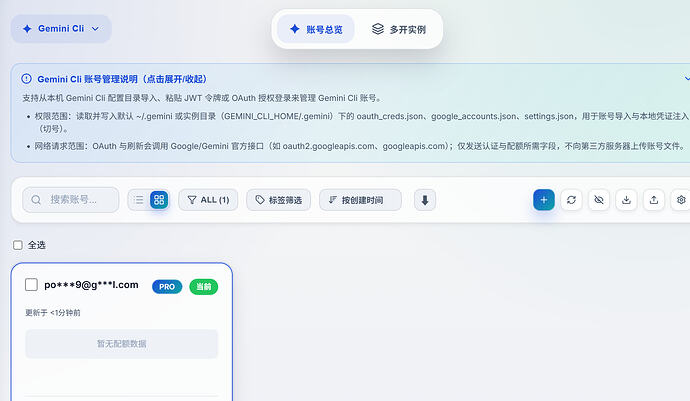The image size is (690, 401).
Task: Open the 标签筛选 tag filter
Action: pos(279,200)
